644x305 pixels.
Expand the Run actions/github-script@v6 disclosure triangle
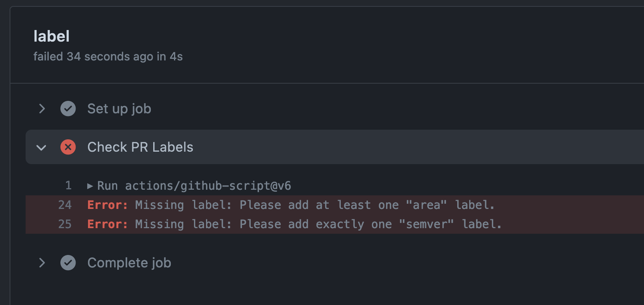click(90, 186)
